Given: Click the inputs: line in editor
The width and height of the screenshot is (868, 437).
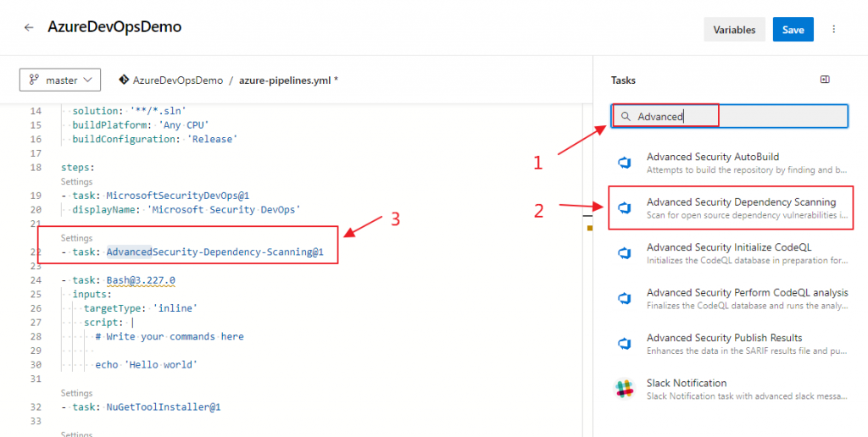Looking at the screenshot, I should click(92, 295).
